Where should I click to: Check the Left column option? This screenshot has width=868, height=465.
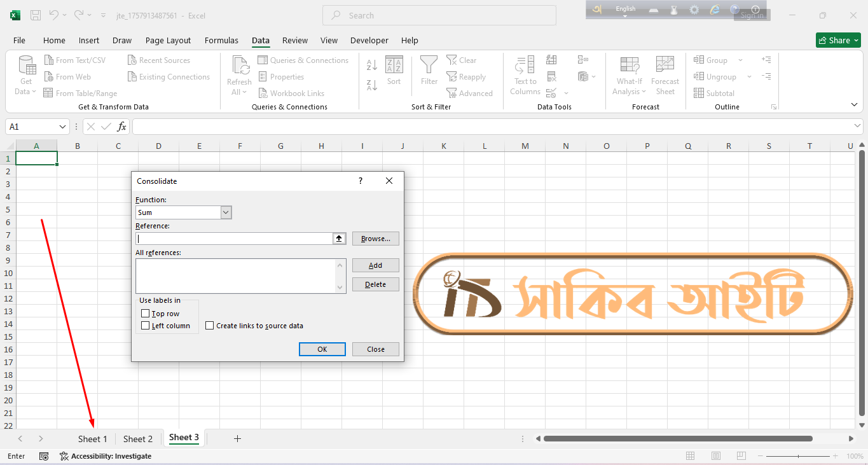click(x=146, y=326)
